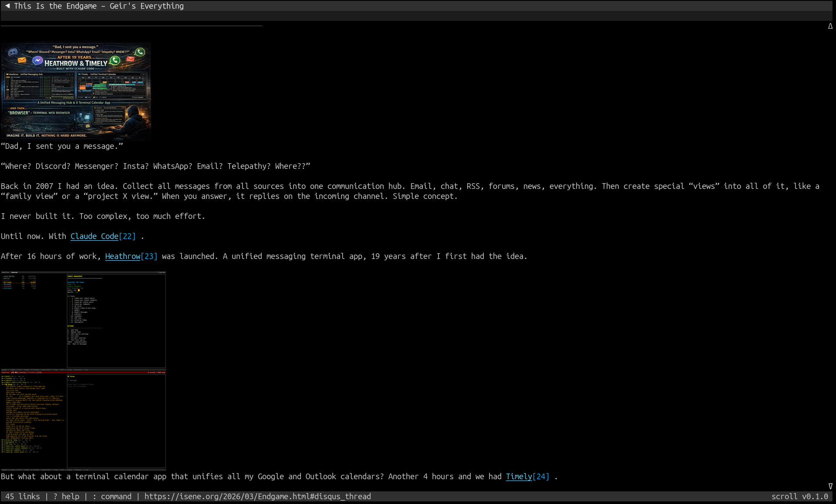Image resolution: width=836 pixels, height=504 pixels.
Task: Open the Claude Code[22] link
Action: tap(103, 236)
